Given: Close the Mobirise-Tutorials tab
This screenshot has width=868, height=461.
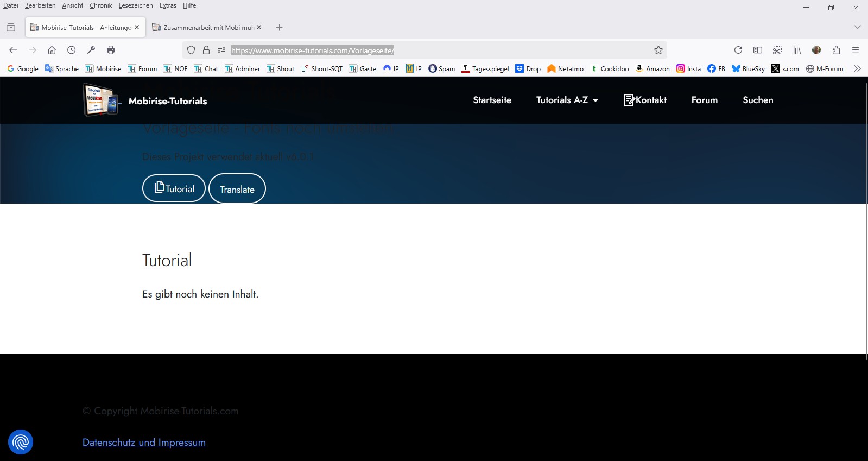Looking at the screenshot, I should pos(137,27).
